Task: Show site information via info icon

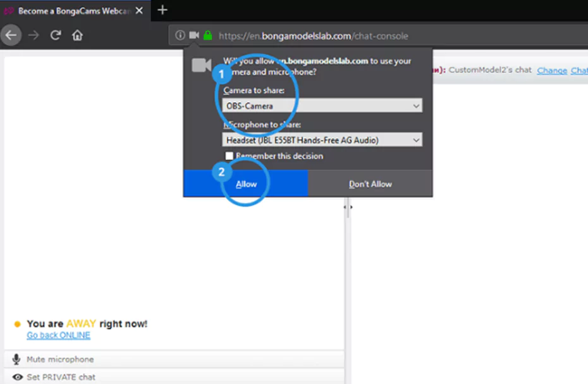Action: tap(180, 35)
